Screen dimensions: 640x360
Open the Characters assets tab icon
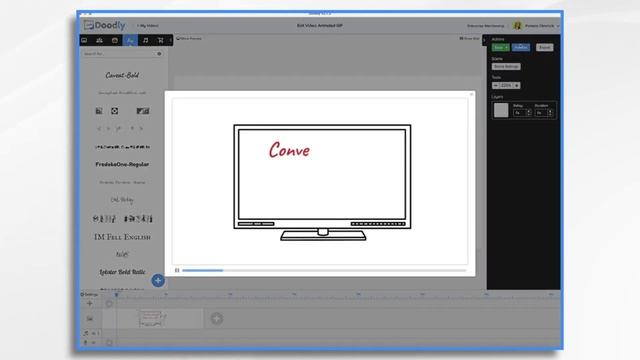(99, 40)
